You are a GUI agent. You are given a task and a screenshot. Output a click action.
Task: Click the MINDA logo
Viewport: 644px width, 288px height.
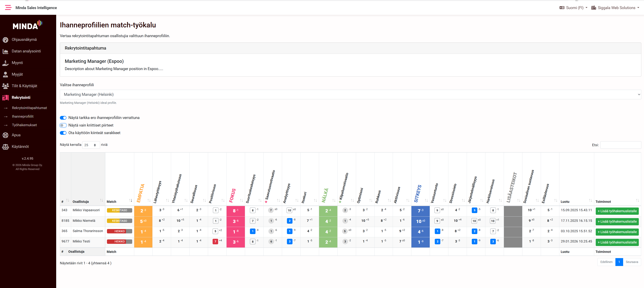pos(28,25)
